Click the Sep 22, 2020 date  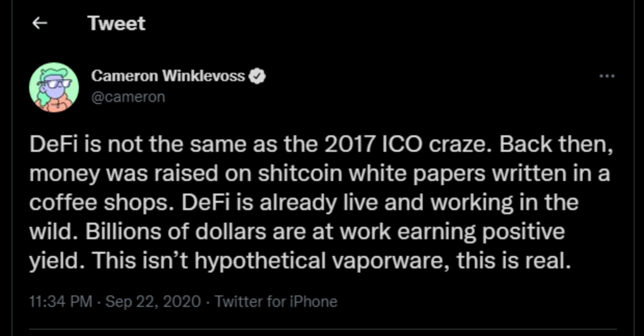click(153, 301)
